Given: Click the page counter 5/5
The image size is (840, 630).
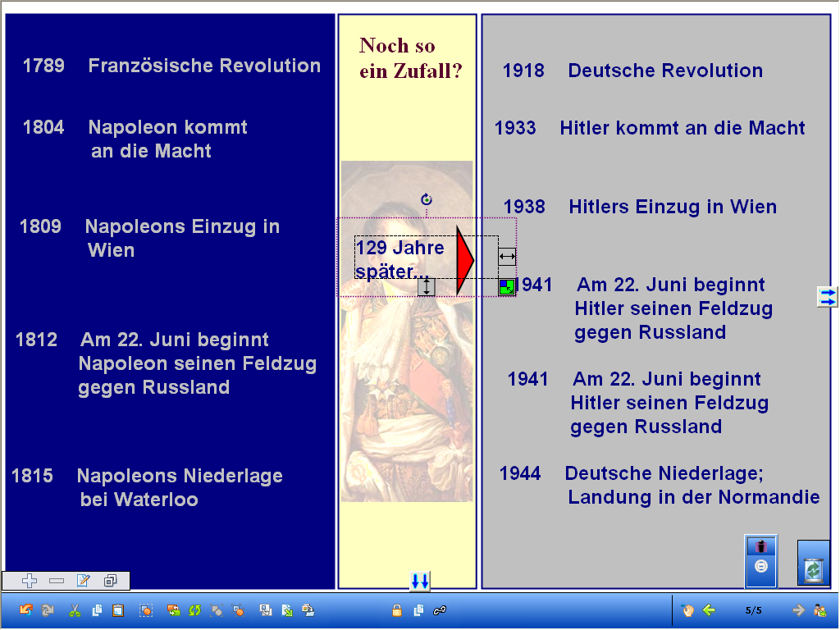Looking at the screenshot, I should click(753, 610).
